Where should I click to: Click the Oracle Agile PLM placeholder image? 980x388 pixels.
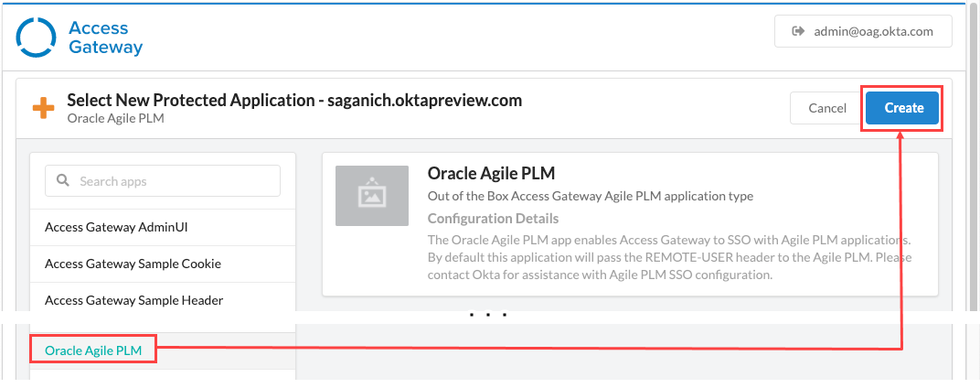[x=372, y=196]
